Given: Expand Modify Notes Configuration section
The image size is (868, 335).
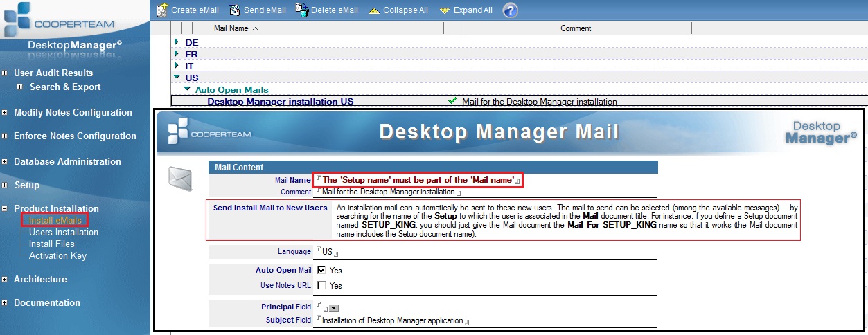Looking at the screenshot, I should (x=6, y=112).
